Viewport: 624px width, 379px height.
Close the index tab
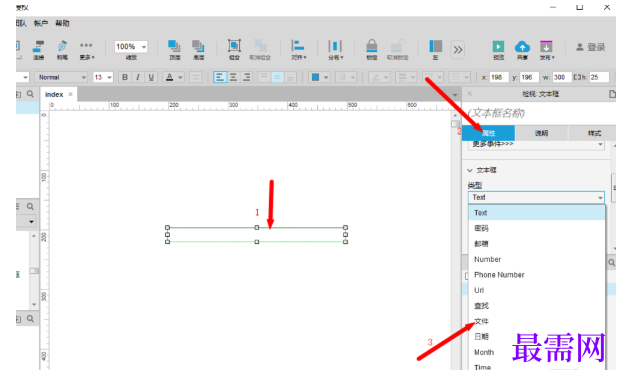tap(70, 94)
